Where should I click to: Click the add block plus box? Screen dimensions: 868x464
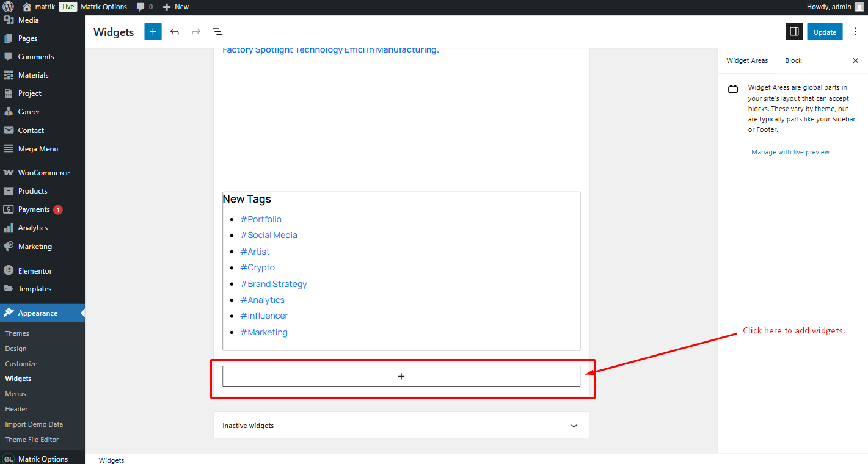tap(401, 377)
